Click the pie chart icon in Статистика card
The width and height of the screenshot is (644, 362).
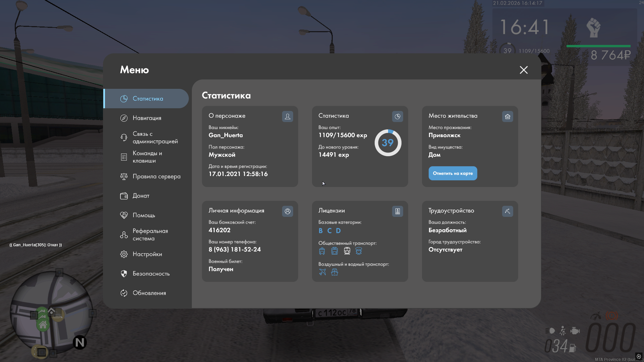tap(397, 116)
